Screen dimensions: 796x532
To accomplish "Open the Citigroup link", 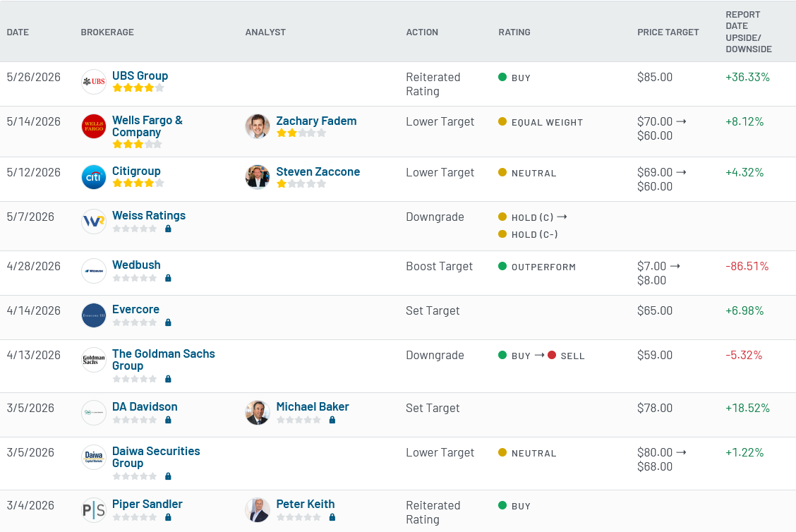I will (x=136, y=171).
